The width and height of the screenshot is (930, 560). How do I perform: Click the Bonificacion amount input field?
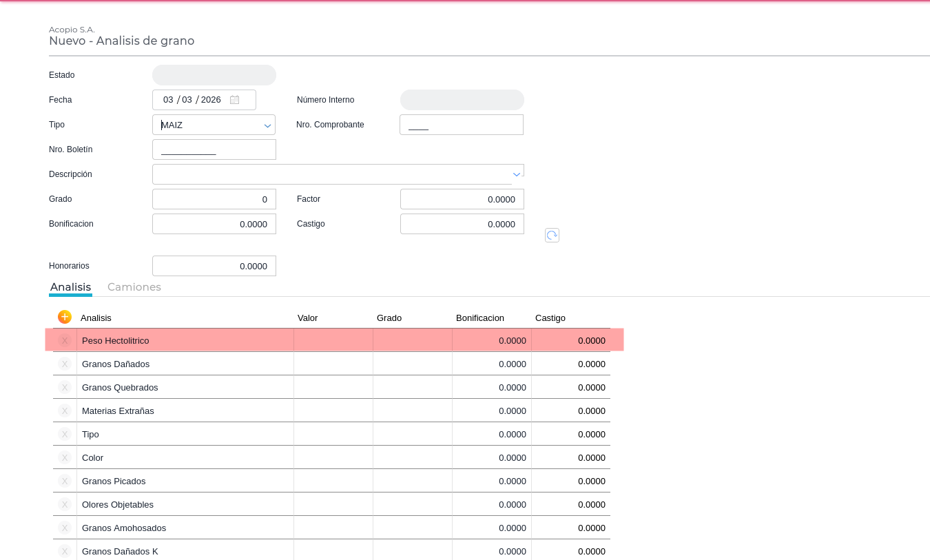214,224
